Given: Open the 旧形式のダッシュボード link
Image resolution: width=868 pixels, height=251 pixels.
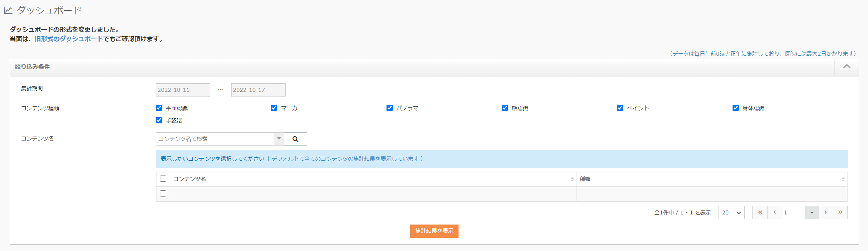Looking at the screenshot, I should coord(69,39).
